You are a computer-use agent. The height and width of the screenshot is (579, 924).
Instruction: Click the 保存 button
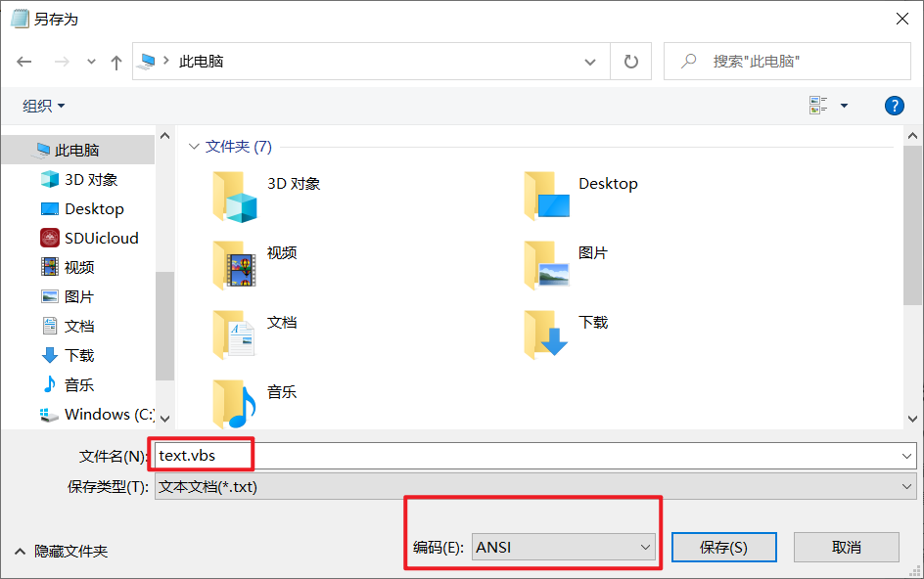tap(723, 547)
